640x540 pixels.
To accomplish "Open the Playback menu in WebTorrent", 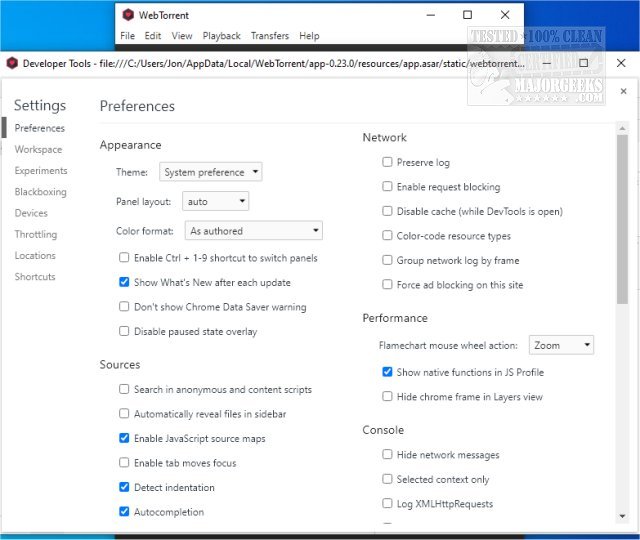I will point(222,36).
